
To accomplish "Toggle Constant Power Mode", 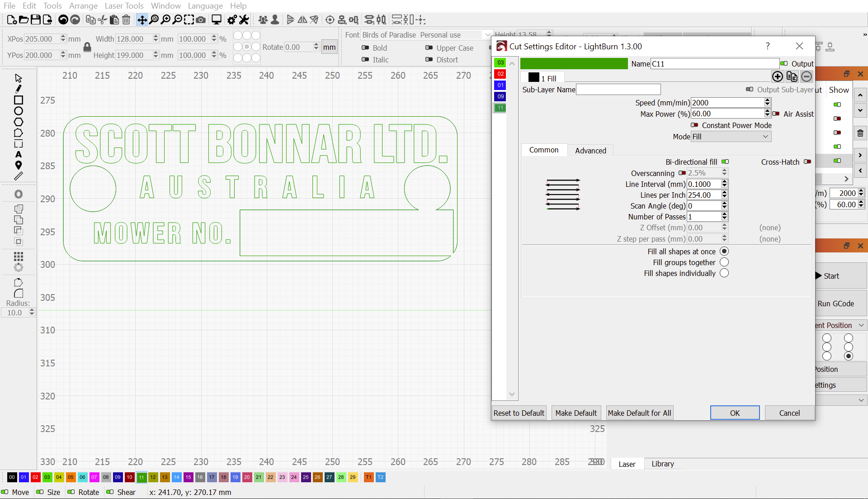I will [694, 125].
